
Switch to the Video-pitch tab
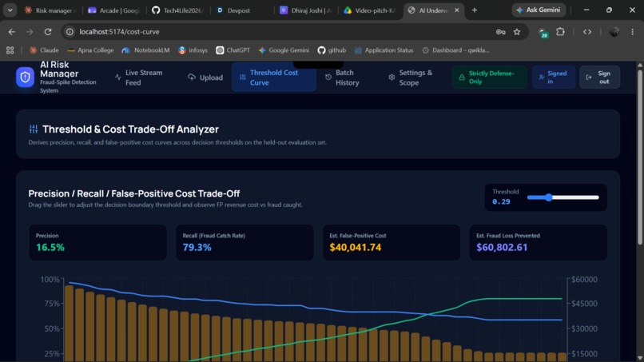(x=370, y=10)
